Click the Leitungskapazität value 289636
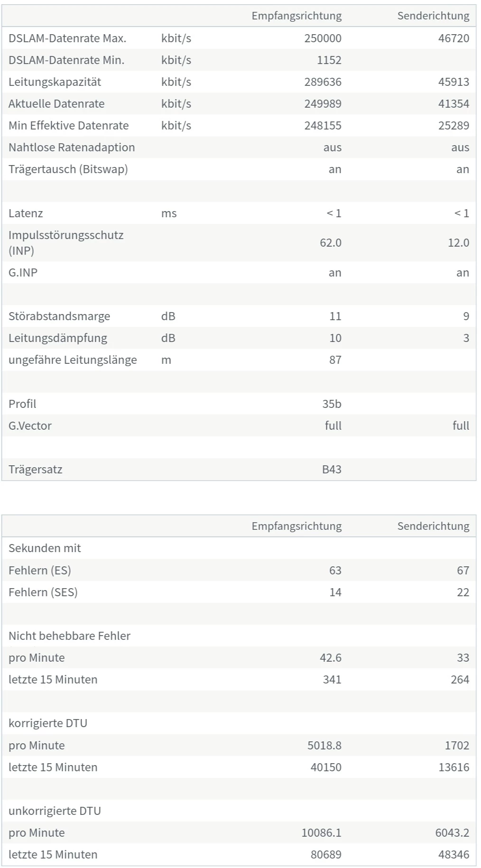The image size is (481, 868). [323, 82]
